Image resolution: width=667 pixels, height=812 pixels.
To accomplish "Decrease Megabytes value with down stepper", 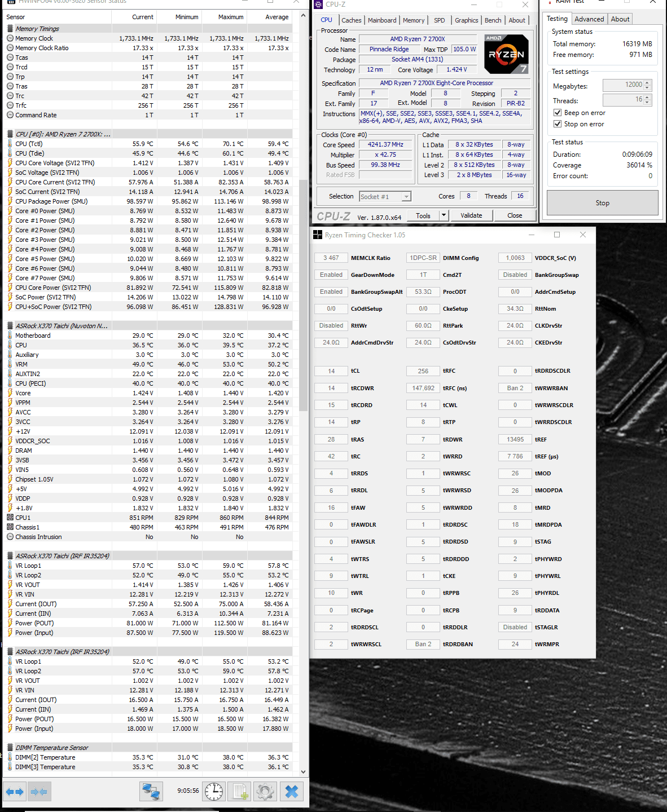I will 648,88.
